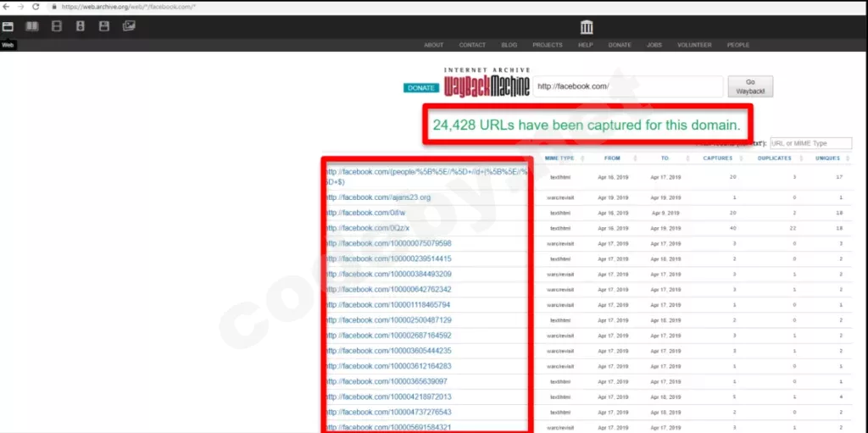Open the facebook.com/100004218972013 link
The width and height of the screenshot is (868, 433).
coord(388,397)
